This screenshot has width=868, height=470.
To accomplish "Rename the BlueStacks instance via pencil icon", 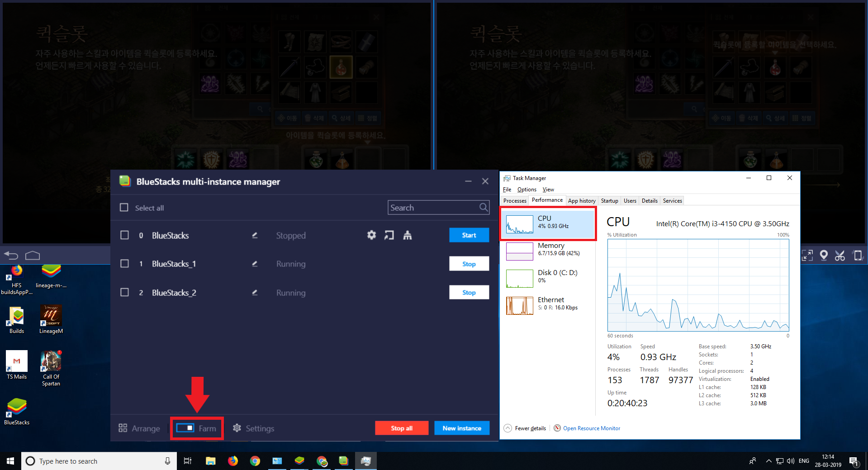I will [x=255, y=235].
